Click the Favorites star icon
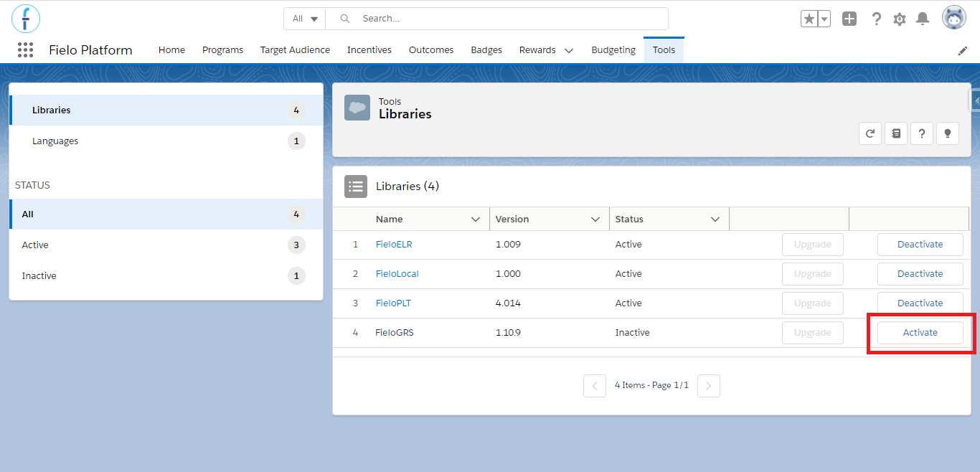 809,19
